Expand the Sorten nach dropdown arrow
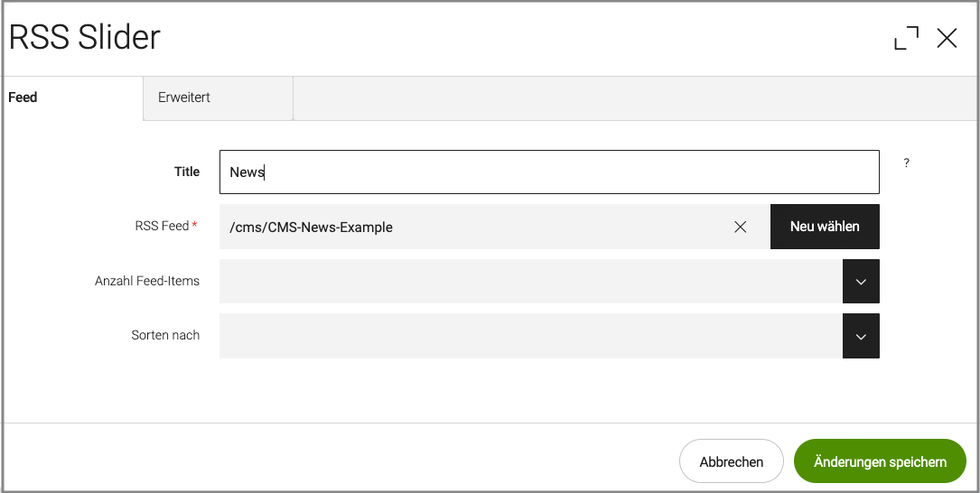The image size is (980, 493). 861,336
